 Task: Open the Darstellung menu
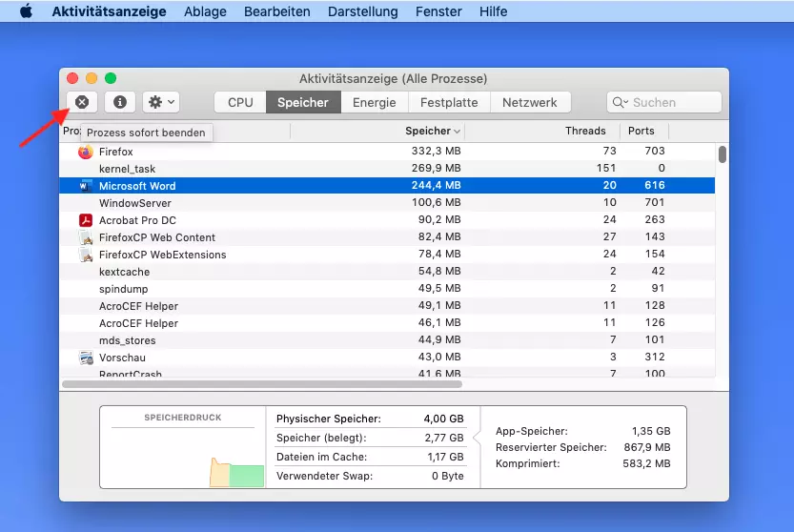[x=362, y=11]
